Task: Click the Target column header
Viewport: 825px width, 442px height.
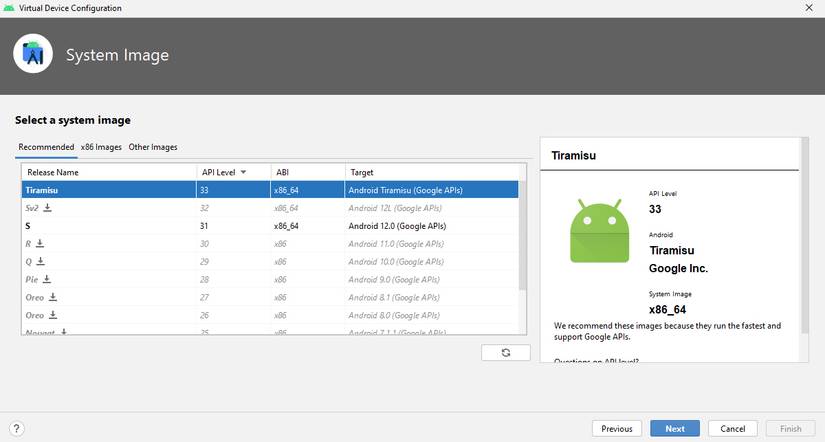Action: click(432, 172)
